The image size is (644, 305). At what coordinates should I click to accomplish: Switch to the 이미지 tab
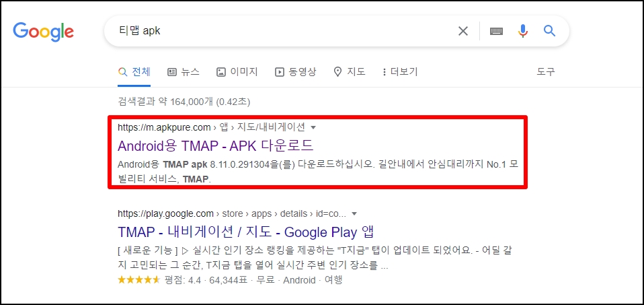237,72
